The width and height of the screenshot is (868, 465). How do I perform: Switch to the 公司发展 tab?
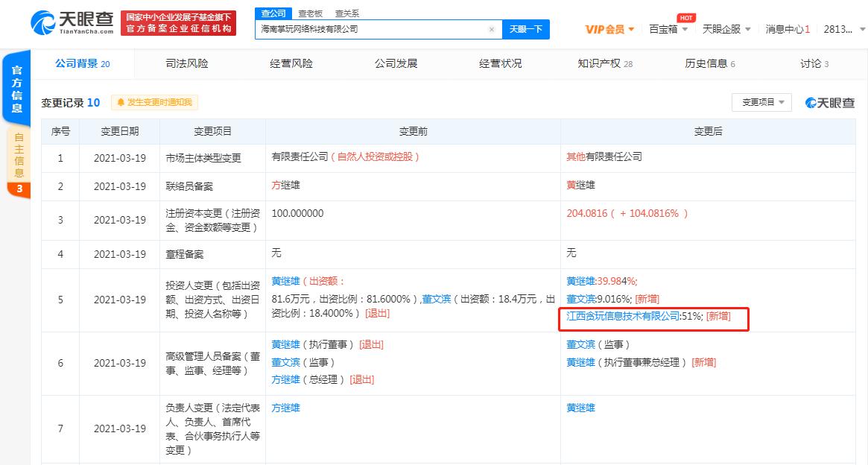tap(396, 63)
